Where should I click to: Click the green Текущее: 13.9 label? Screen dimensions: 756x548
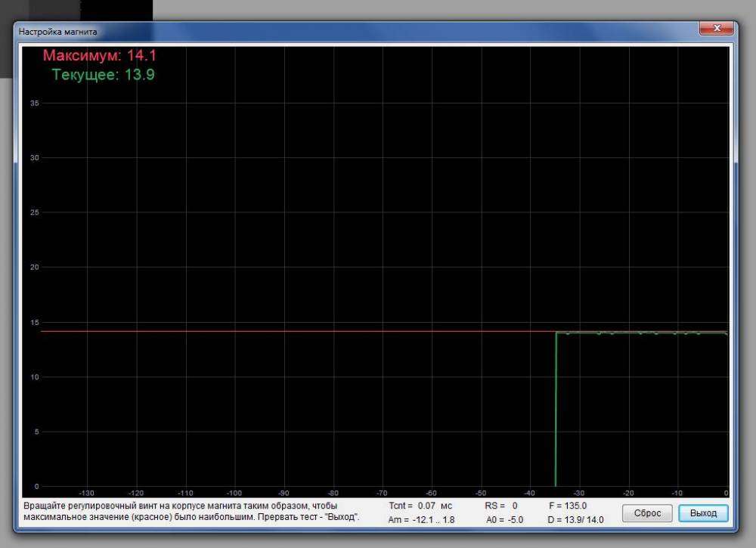104,75
